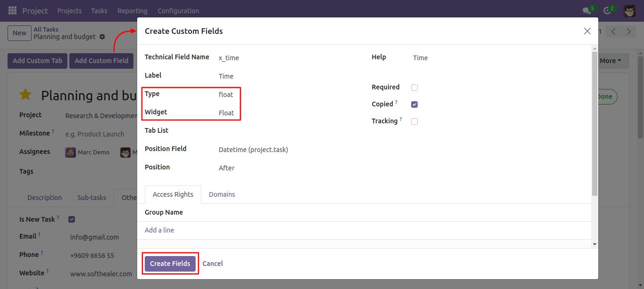Go to the next record arrow
Viewport: 644px width, 289px height.
click(628, 32)
